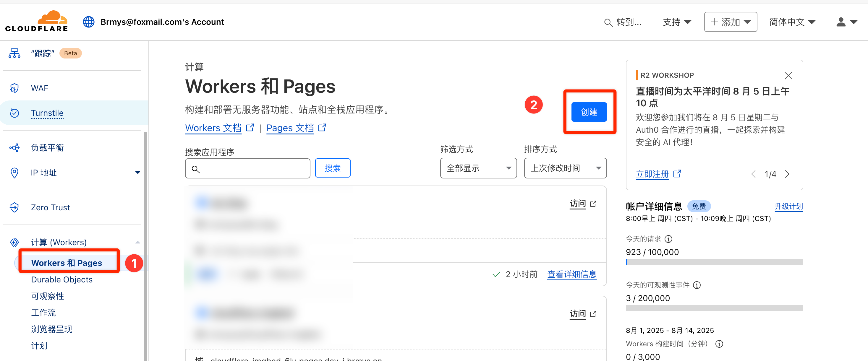This screenshot has height=361, width=868.
Task: Open the Turnstile menu item
Action: [x=47, y=113]
